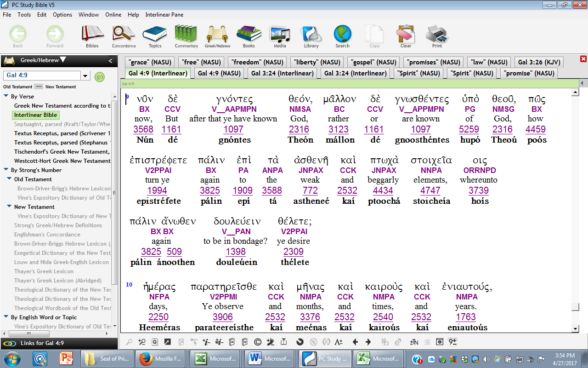Screen dimensions: 588x368
Task: Collapse By English Word or Topic section
Action: [x=6, y=317]
